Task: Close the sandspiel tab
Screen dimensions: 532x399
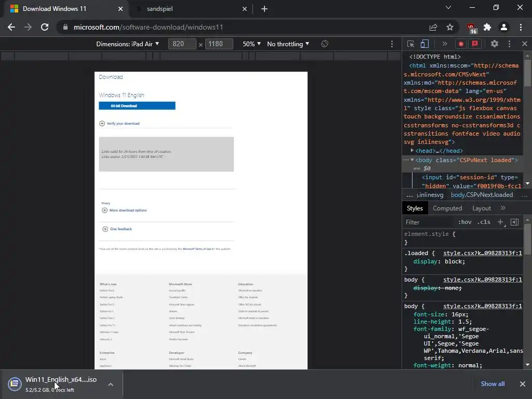Action: pyautogui.click(x=245, y=9)
